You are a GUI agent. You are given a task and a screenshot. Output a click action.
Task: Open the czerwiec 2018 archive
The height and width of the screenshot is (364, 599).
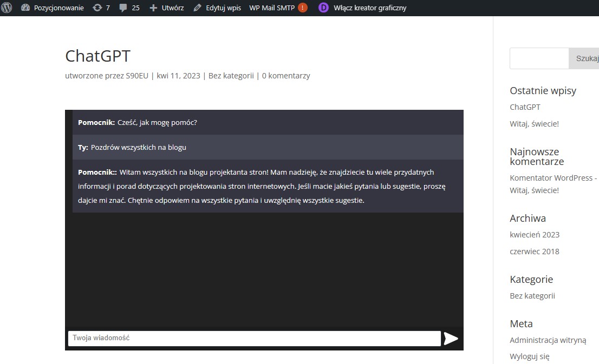point(535,252)
